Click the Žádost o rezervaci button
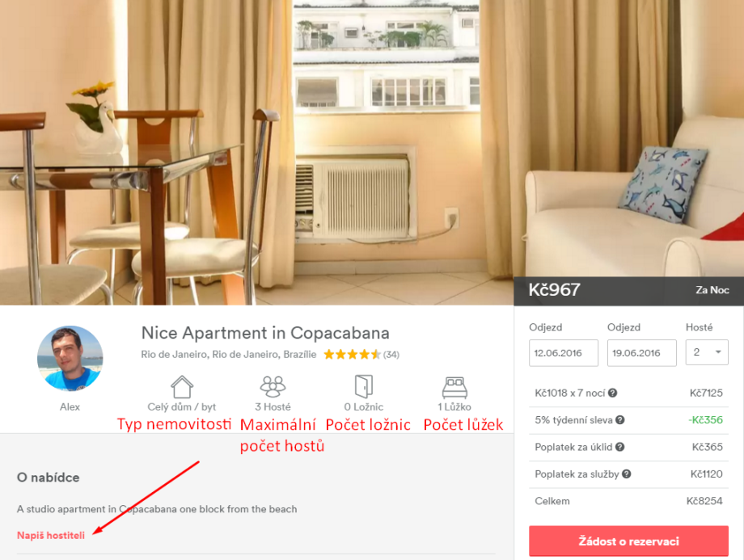Screen dimensions: 744x560 coord(628,541)
